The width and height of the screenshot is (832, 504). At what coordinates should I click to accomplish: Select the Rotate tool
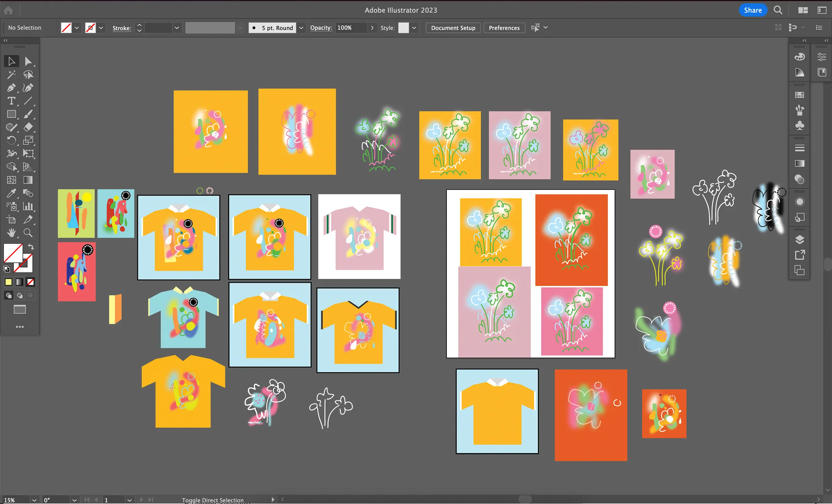click(x=11, y=140)
